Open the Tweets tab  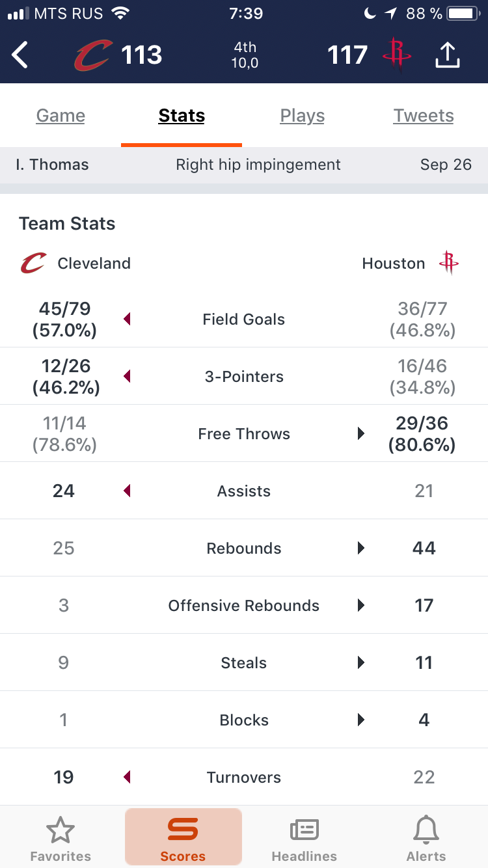[x=424, y=116]
